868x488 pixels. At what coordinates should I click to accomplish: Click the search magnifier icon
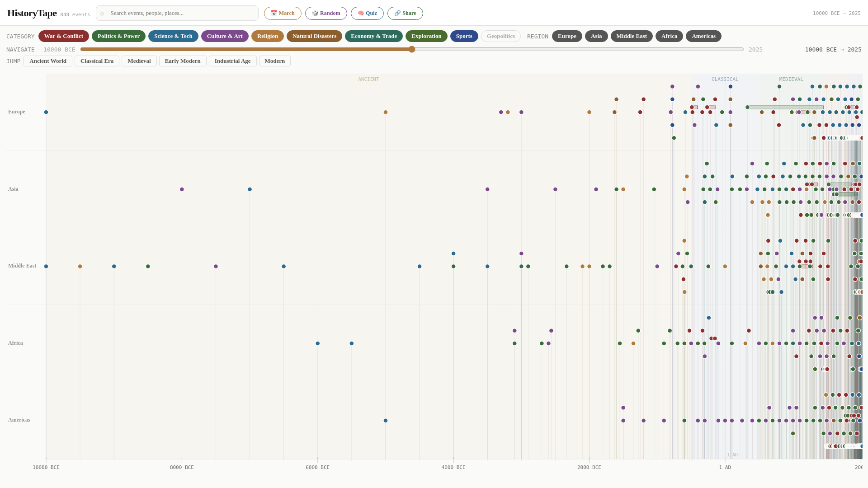(x=102, y=14)
